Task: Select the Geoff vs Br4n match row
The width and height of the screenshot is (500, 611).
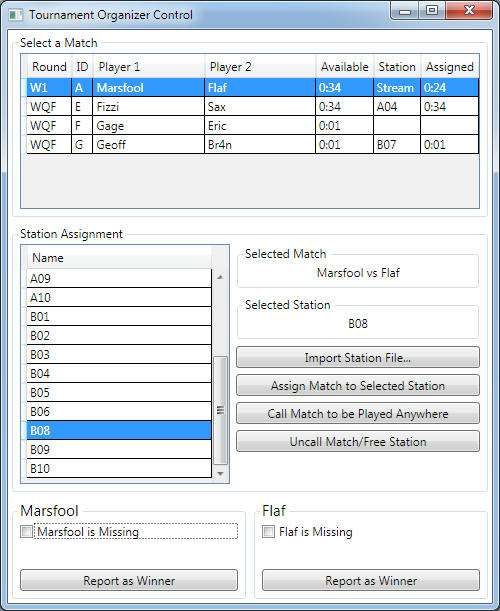Action: tap(253, 145)
